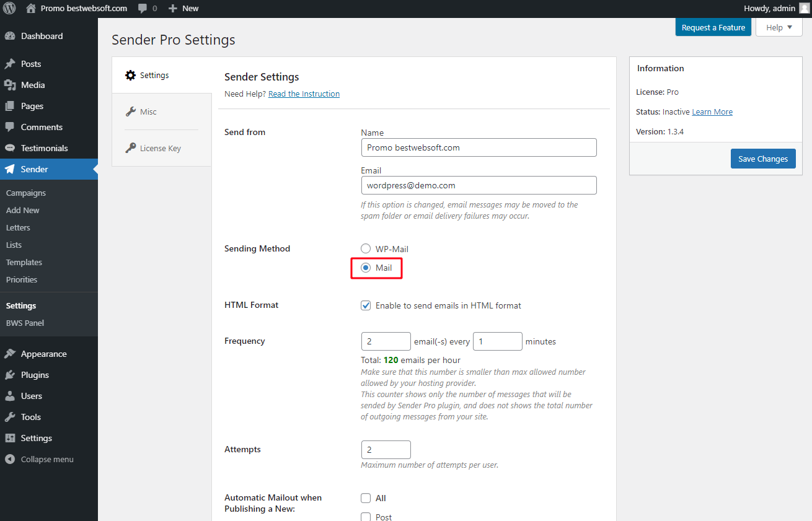The width and height of the screenshot is (812, 521).
Task: Click the wrench icon on the Misc tab
Action: [130, 112]
